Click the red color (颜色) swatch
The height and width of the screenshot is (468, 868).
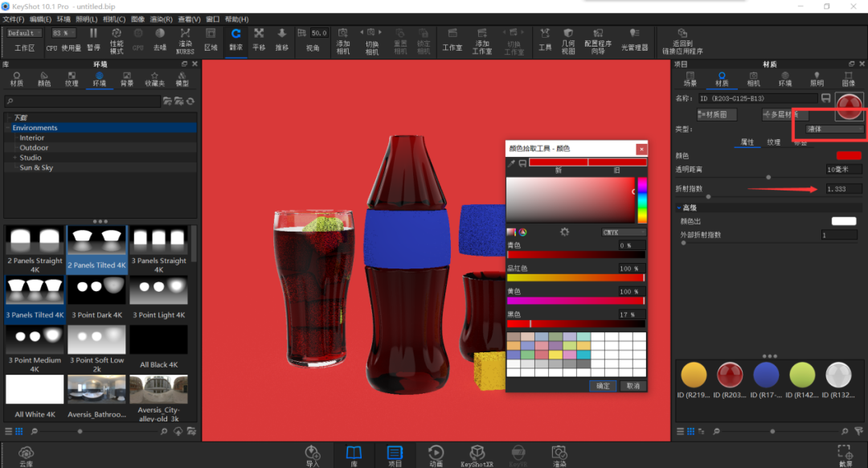click(849, 156)
